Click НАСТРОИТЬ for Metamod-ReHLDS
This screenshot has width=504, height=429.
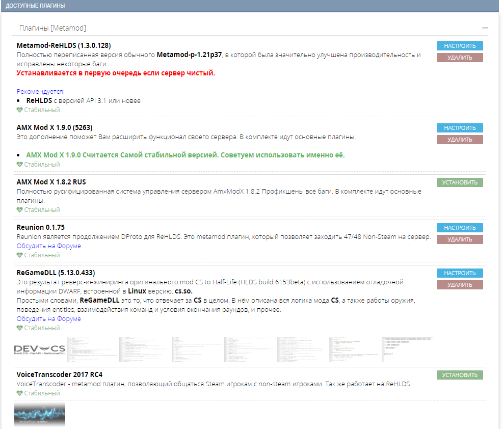[460, 46]
